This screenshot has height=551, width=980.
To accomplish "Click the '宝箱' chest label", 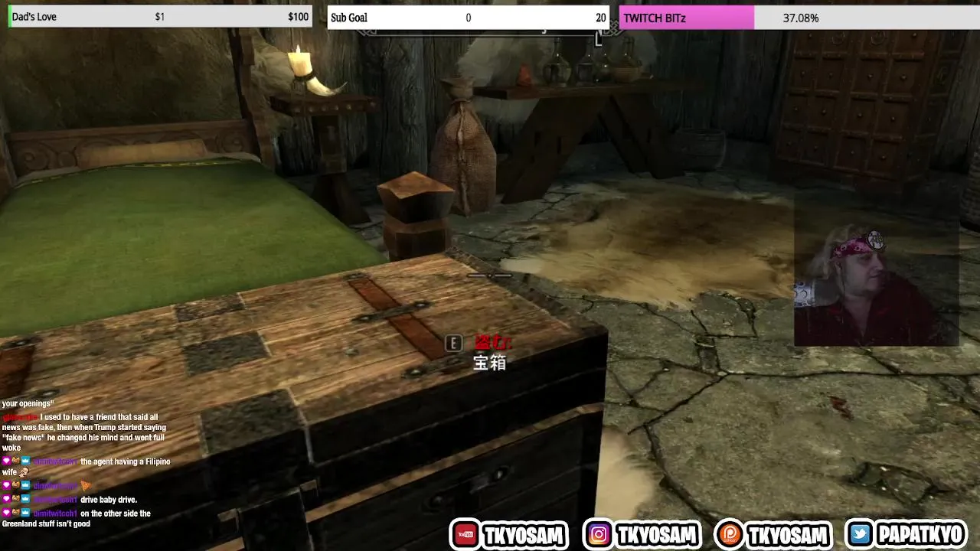I will 490,362.
